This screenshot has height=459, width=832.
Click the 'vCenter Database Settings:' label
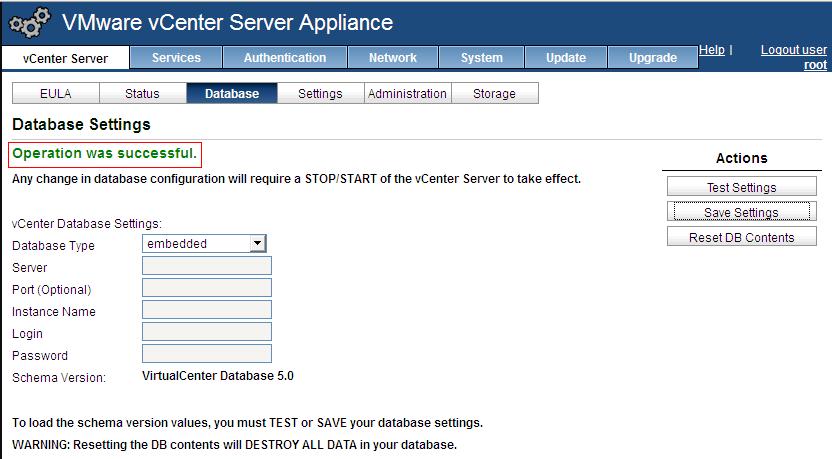pos(87,223)
